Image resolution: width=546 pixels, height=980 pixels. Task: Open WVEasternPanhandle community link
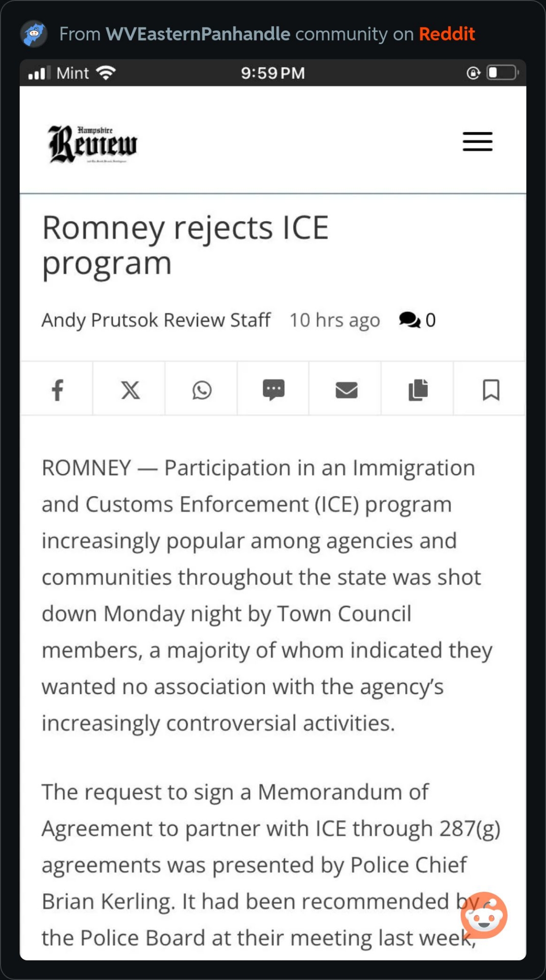198,34
